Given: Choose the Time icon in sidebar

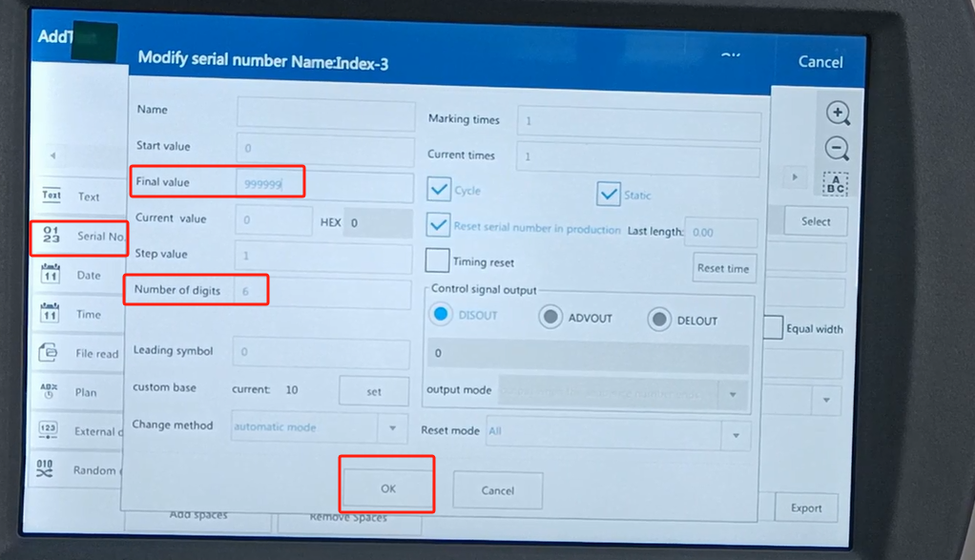Looking at the screenshot, I should (x=52, y=314).
